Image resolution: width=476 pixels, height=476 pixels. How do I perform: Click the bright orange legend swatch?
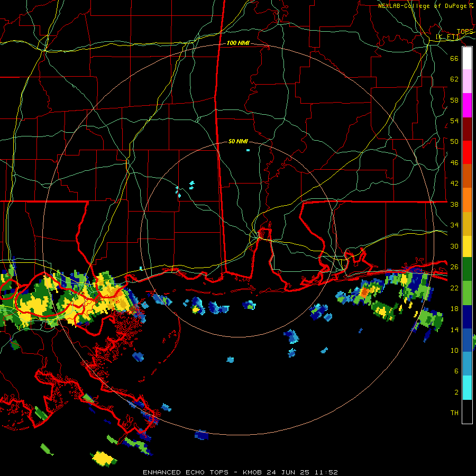click(x=467, y=200)
